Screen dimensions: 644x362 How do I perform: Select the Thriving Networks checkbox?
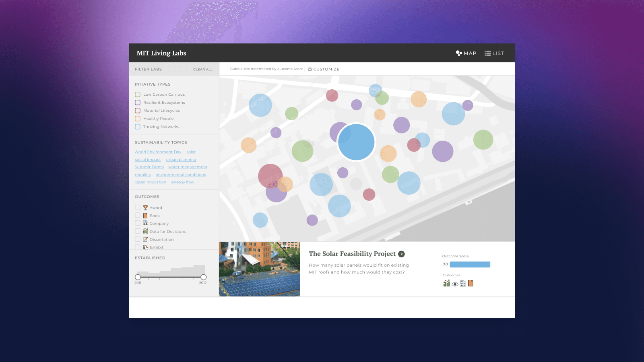[138, 127]
